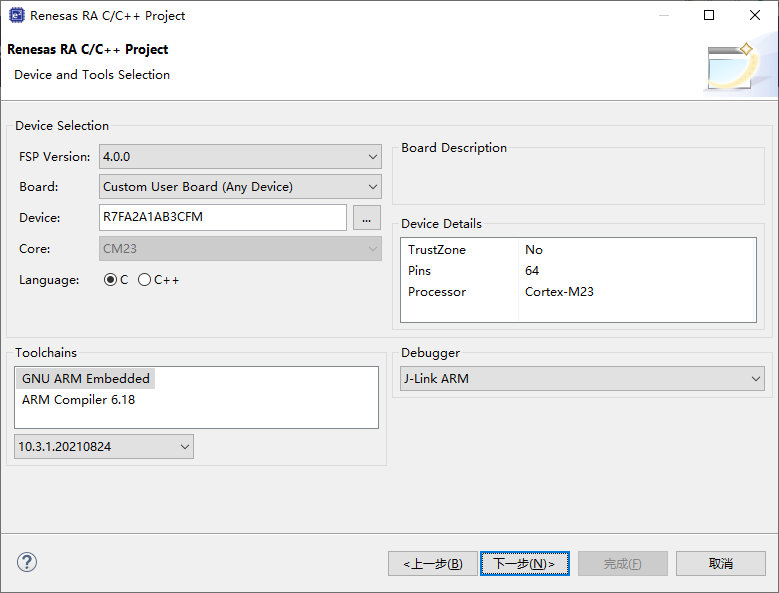Click the Device browse ellipsis button

click(367, 218)
